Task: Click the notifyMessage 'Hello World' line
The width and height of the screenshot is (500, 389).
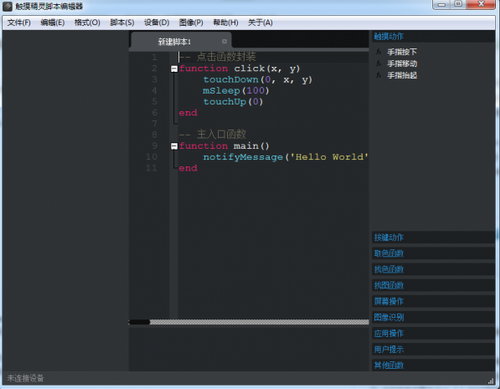Action: pyautogui.click(x=286, y=157)
